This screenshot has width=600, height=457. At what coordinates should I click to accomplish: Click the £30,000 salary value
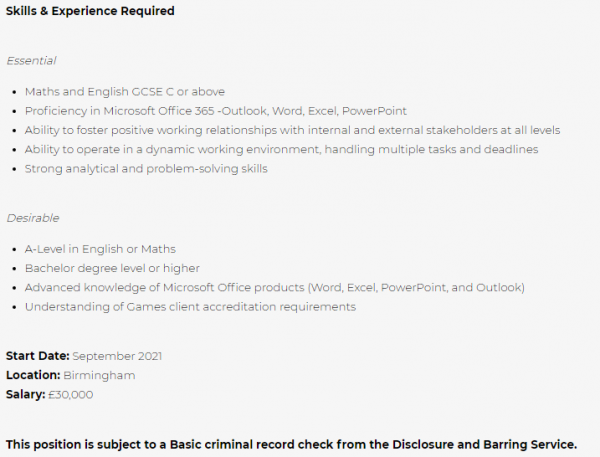click(70, 395)
